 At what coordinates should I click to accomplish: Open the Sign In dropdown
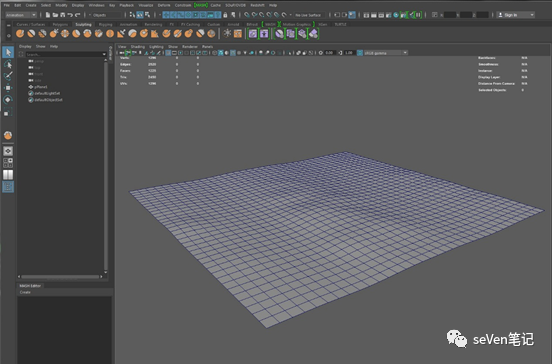[515, 15]
